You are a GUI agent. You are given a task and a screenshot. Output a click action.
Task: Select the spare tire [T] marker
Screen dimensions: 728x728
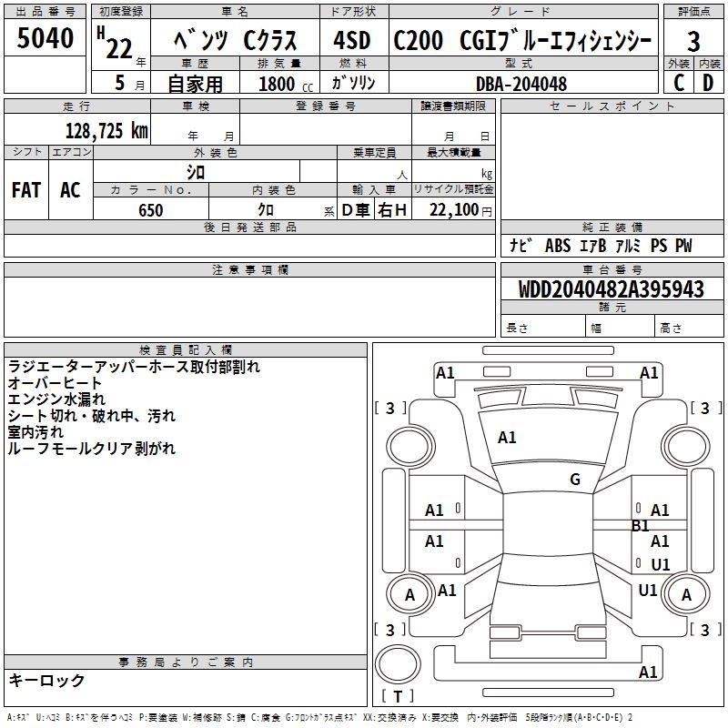[398, 696]
